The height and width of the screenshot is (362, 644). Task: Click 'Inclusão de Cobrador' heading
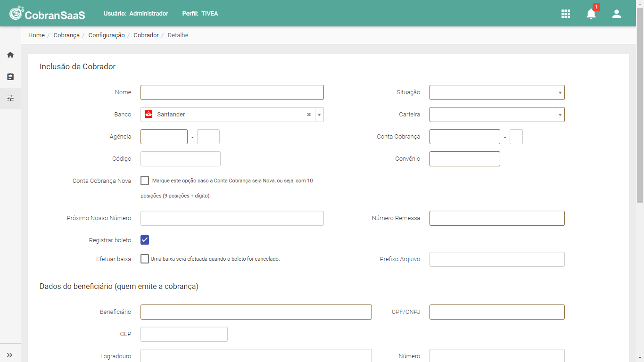coord(77,67)
